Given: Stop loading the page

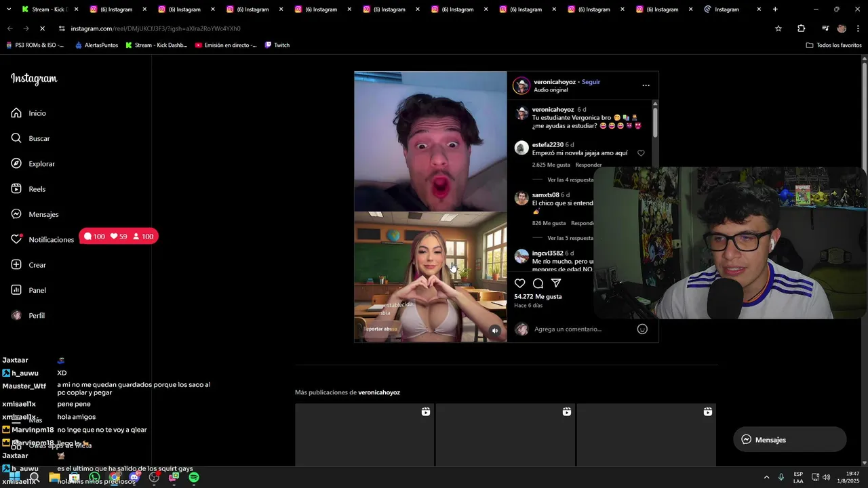Looking at the screenshot, I should [x=42, y=28].
